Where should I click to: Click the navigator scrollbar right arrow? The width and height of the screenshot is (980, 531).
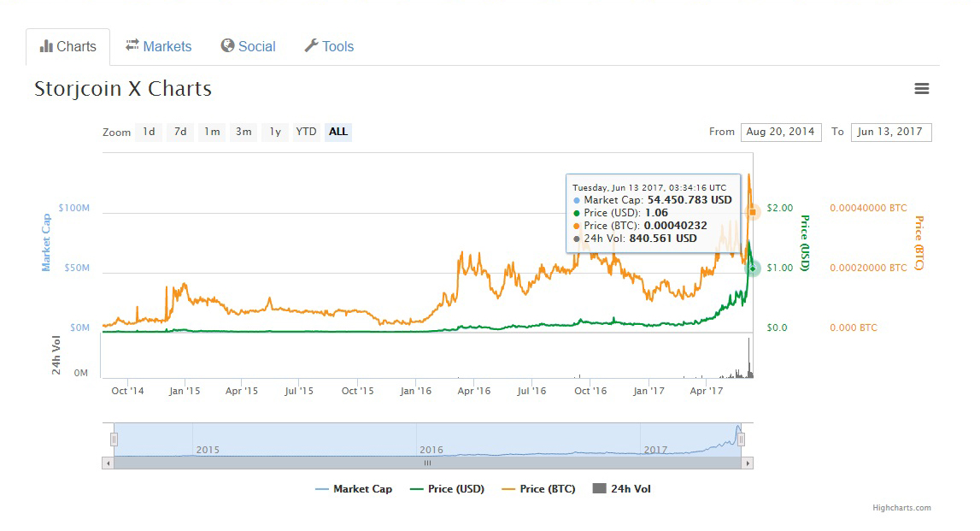748,463
